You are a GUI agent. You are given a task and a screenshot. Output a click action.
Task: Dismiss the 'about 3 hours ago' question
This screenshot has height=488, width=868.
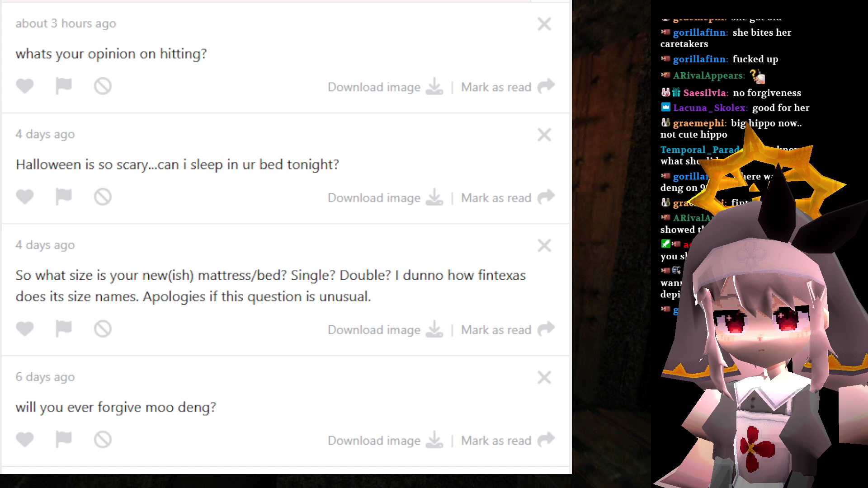click(544, 24)
